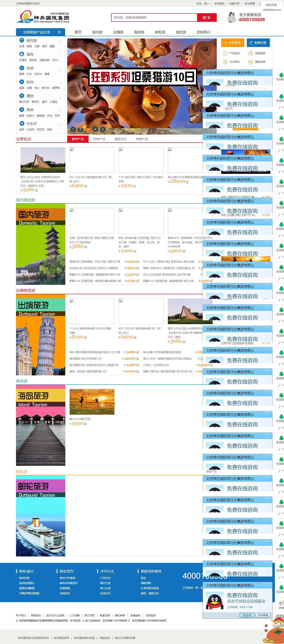Expand the 海岛 sidebar category arrow

click(x=61, y=56)
